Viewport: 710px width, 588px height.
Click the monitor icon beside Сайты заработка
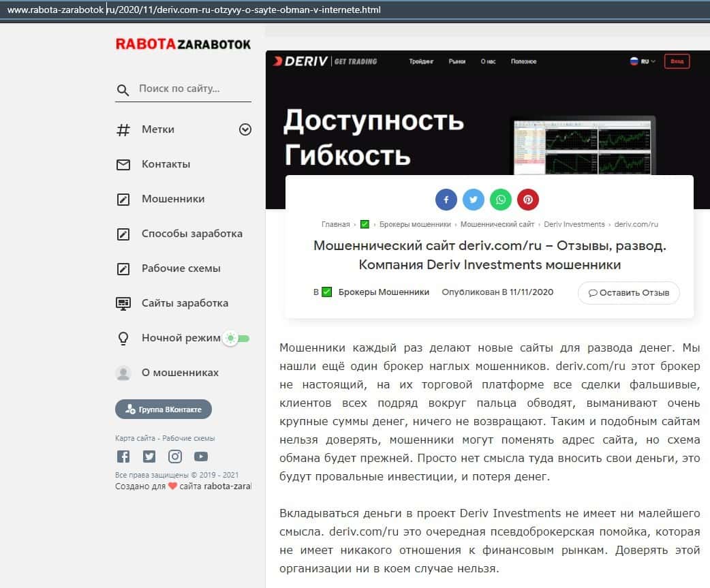click(x=123, y=303)
